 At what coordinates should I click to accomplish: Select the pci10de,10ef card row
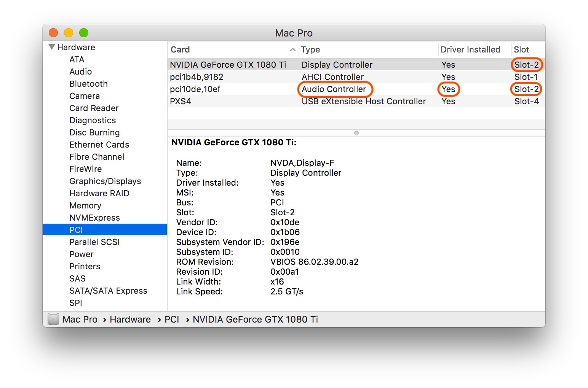tap(356, 89)
